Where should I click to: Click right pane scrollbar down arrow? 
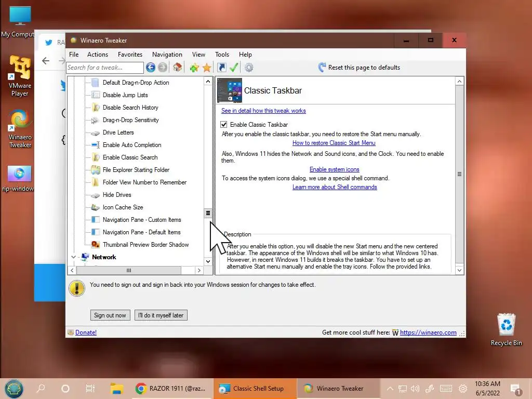(459, 270)
